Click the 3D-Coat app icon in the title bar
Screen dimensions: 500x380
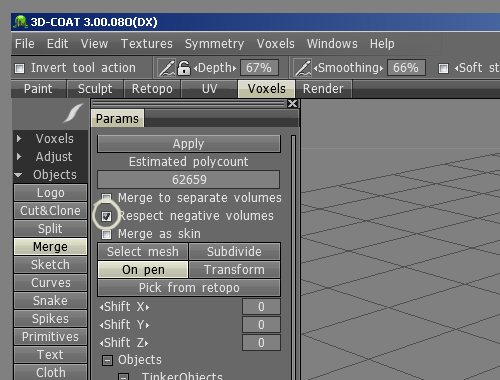(20, 22)
